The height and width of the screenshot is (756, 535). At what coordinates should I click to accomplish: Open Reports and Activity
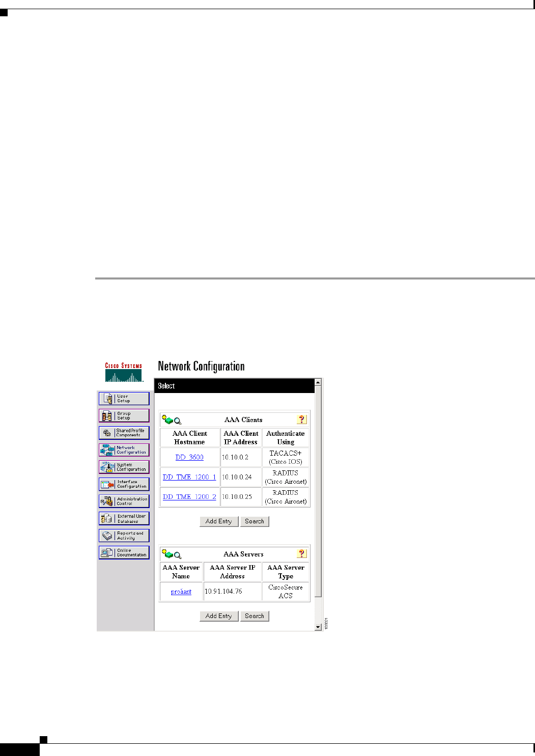pyautogui.click(x=124, y=536)
